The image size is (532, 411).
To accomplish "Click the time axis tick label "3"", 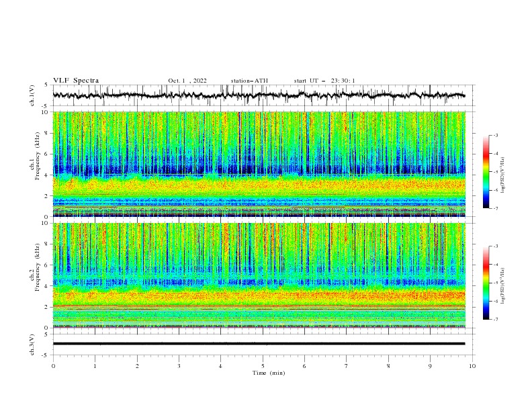I will click(179, 366).
